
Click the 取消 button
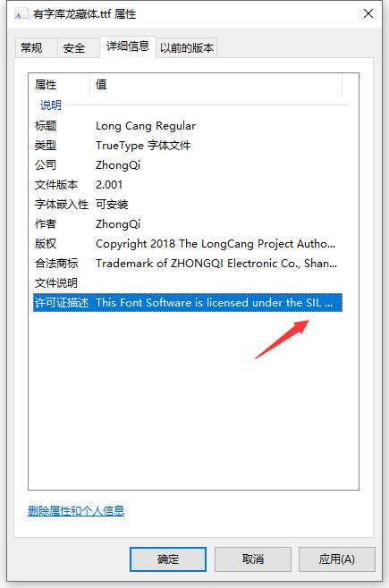click(x=253, y=559)
